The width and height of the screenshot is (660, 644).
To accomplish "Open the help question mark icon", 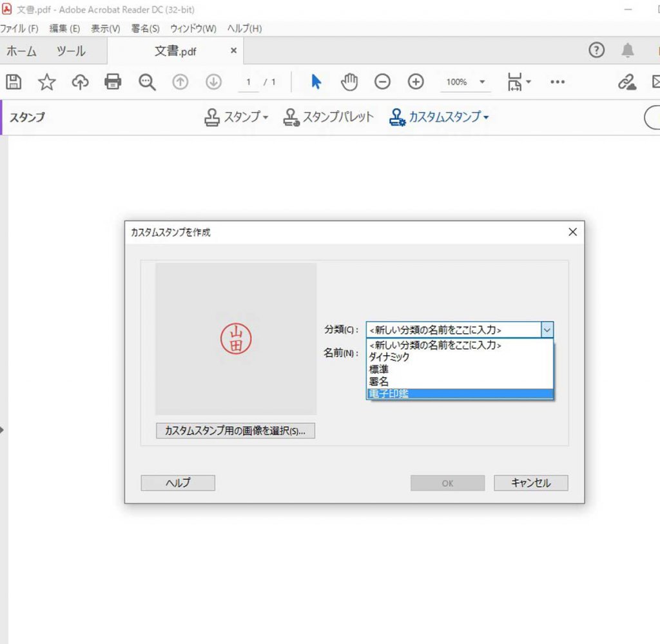I will click(x=596, y=50).
